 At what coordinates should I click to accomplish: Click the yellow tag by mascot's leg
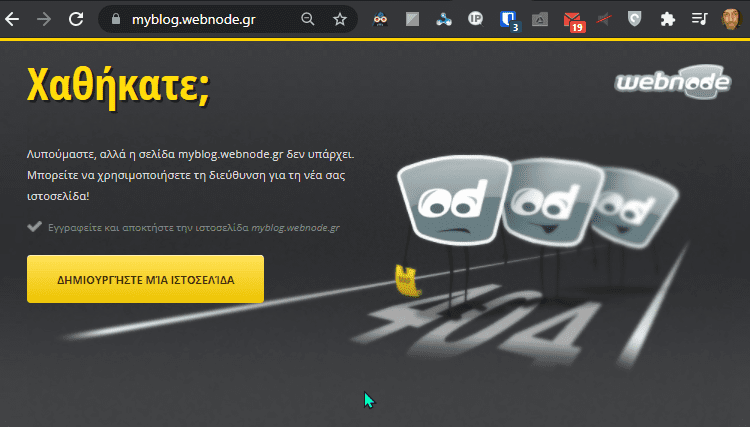[x=407, y=281]
